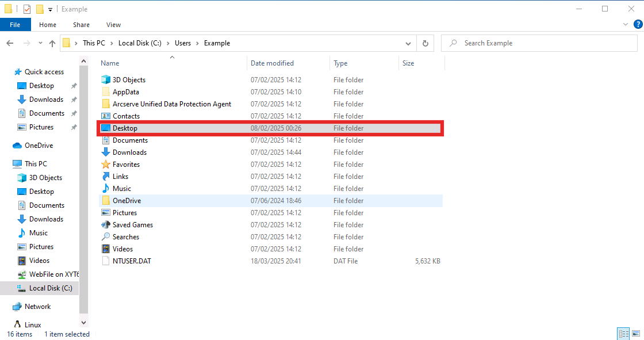Screen dimensions: 644x340
Task: Click the Help question mark icon
Action: pyautogui.click(x=637, y=25)
